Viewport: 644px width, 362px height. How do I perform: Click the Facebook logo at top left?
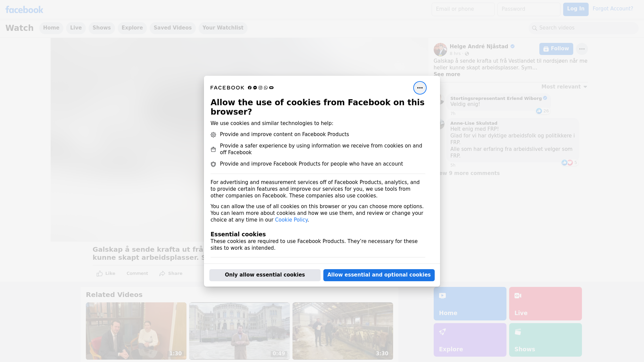click(x=24, y=10)
